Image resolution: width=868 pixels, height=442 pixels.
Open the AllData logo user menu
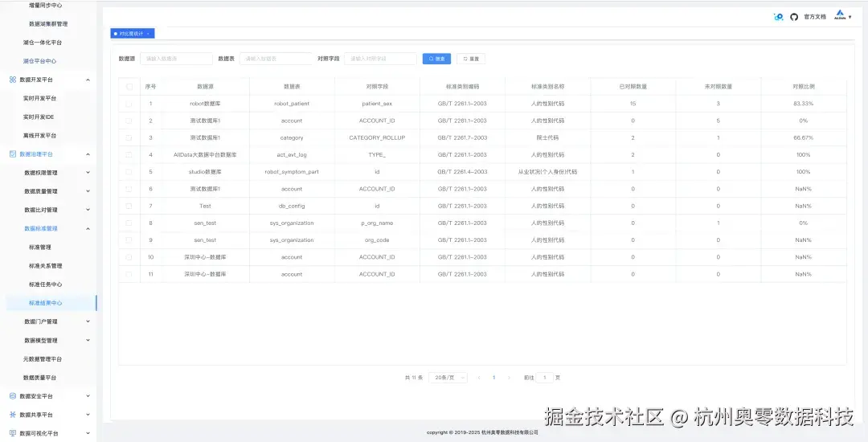click(842, 16)
